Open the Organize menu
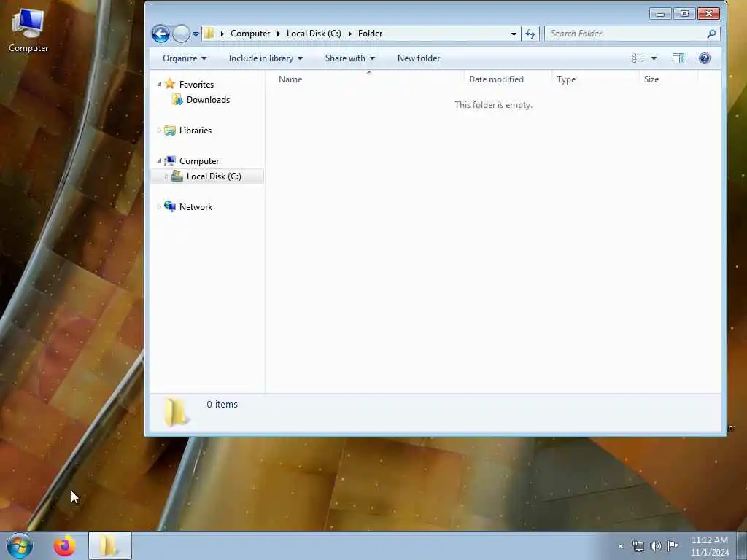The height and width of the screenshot is (560, 747). click(185, 58)
